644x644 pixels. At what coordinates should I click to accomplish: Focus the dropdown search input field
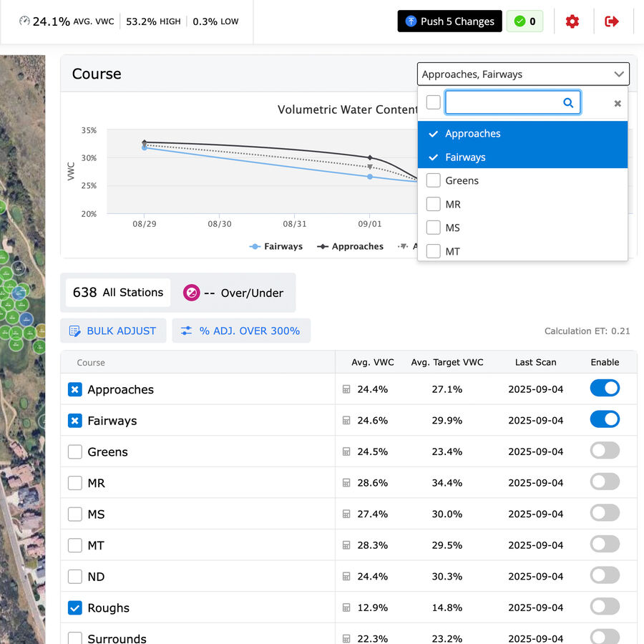[504, 103]
